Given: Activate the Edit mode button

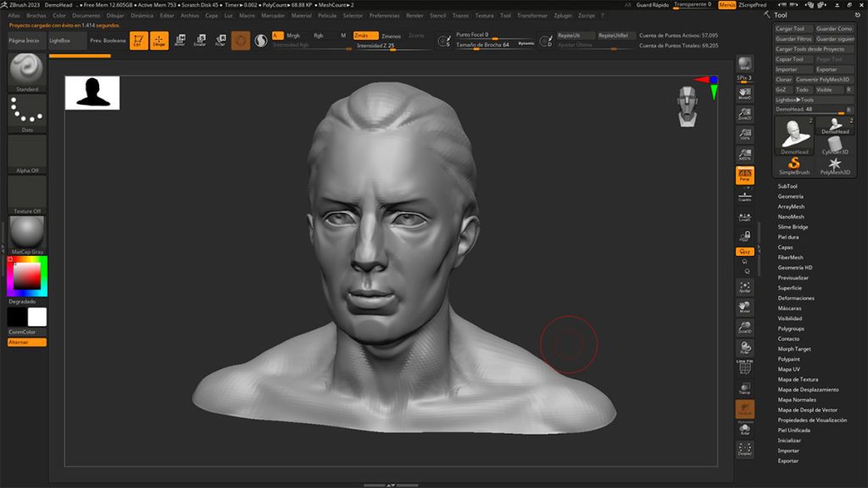Looking at the screenshot, I should pos(138,41).
